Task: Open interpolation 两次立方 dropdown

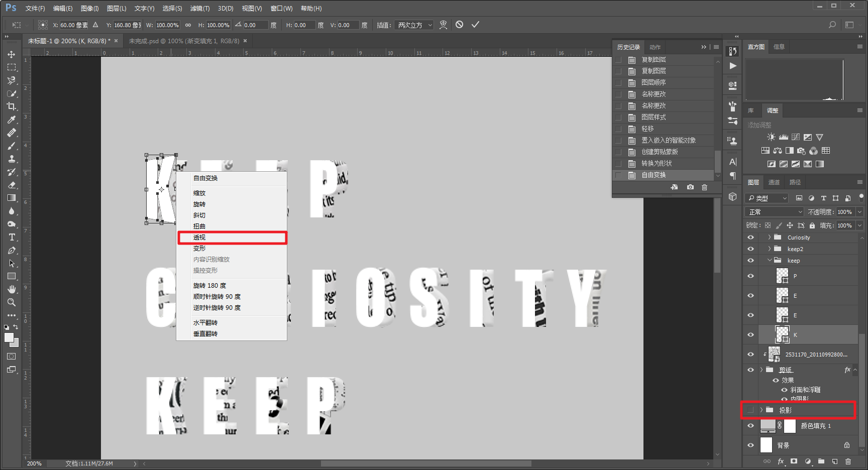Action: (414, 25)
